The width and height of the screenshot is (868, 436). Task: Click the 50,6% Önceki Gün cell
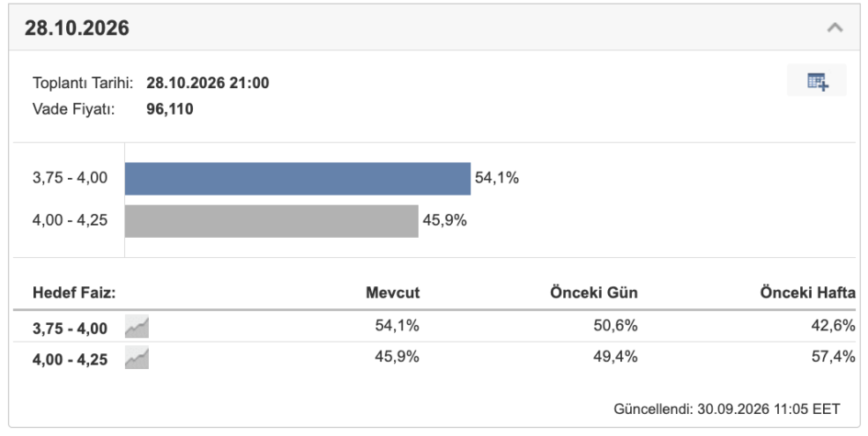[615, 325]
